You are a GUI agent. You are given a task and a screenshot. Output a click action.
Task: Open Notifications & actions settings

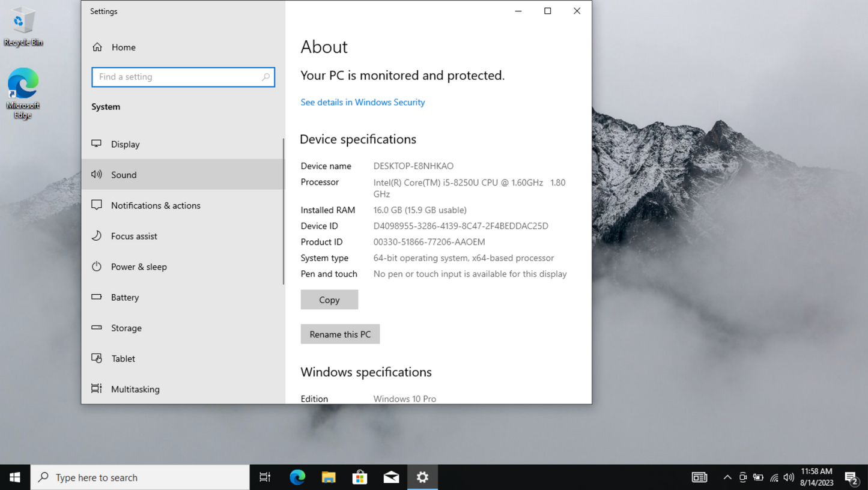156,205
